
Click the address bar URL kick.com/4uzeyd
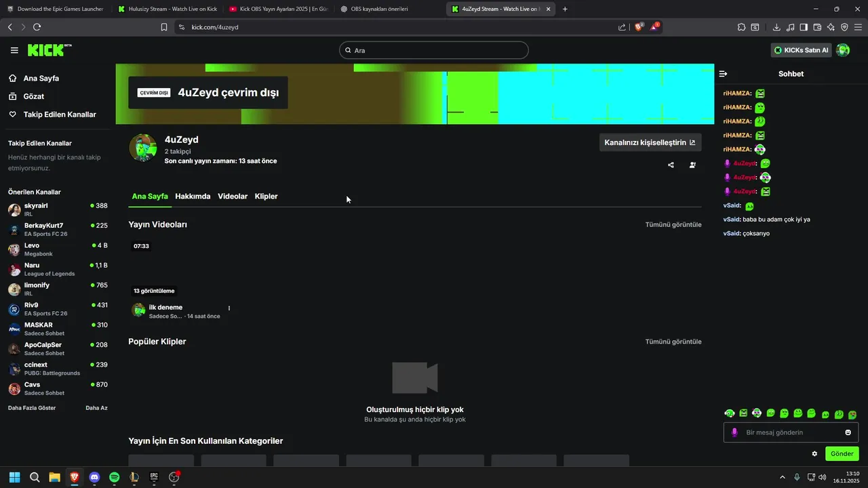point(215,27)
